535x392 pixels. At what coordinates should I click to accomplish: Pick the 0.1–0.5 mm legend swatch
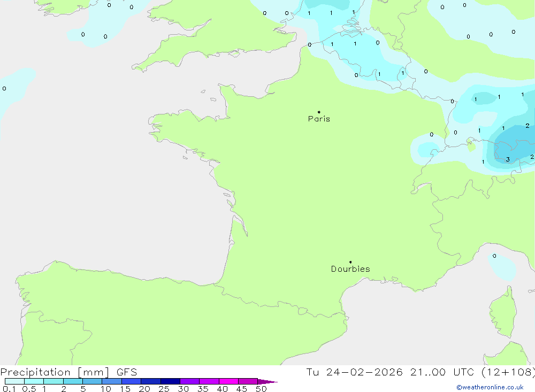(14, 381)
